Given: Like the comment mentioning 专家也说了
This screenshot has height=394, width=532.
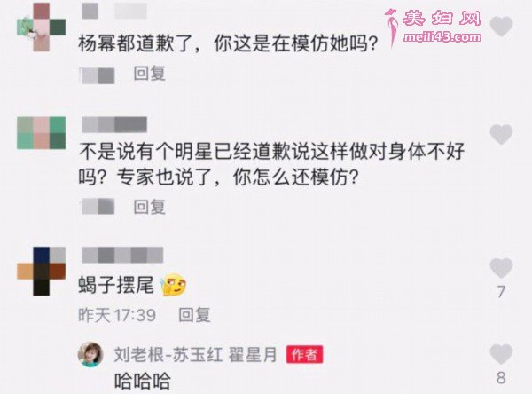Looking at the screenshot, I should (x=501, y=134).
